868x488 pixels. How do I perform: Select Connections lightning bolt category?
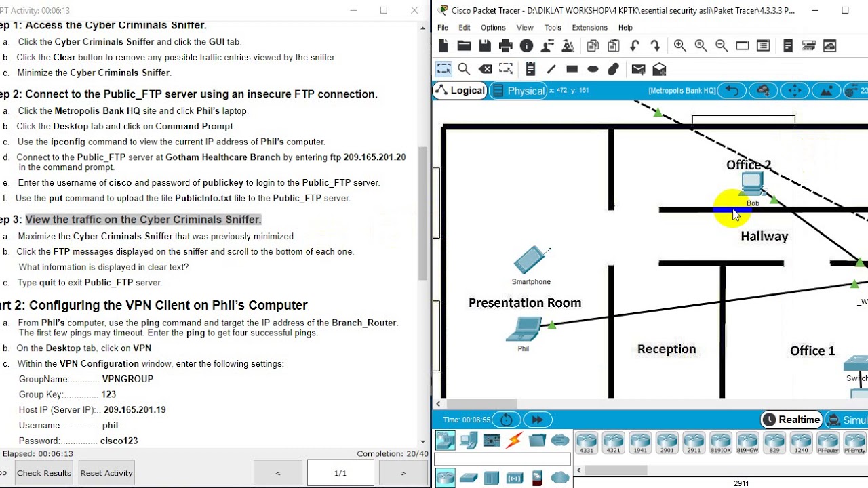point(515,441)
